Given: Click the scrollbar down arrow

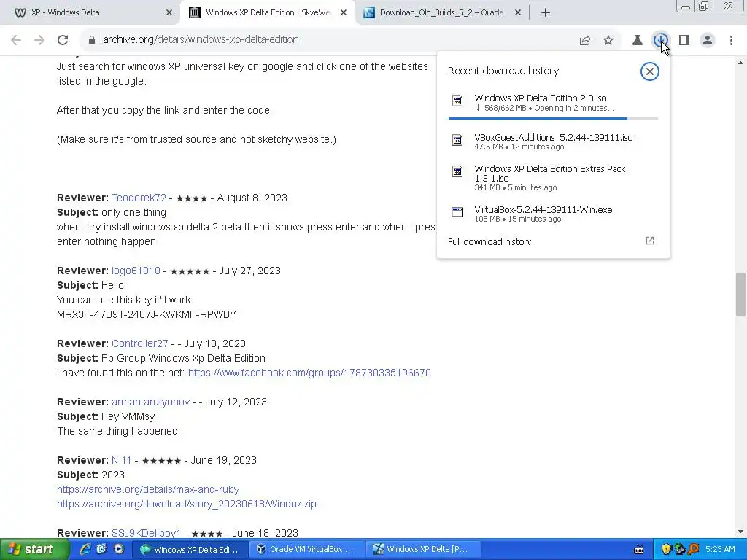Looking at the screenshot, I should click(741, 532).
